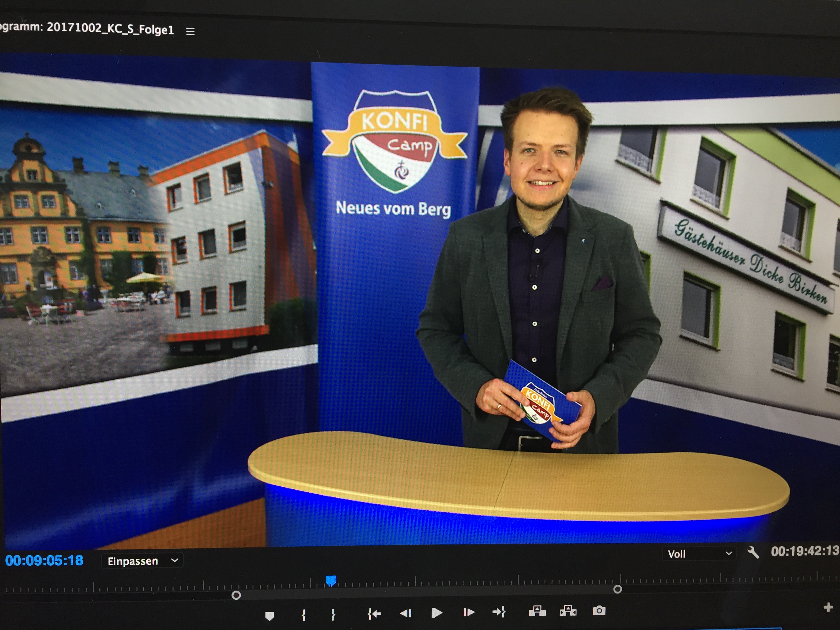This screenshot has width=840, height=630.
Task: Click the left zoom scroll bar handle
Action: tap(236, 595)
